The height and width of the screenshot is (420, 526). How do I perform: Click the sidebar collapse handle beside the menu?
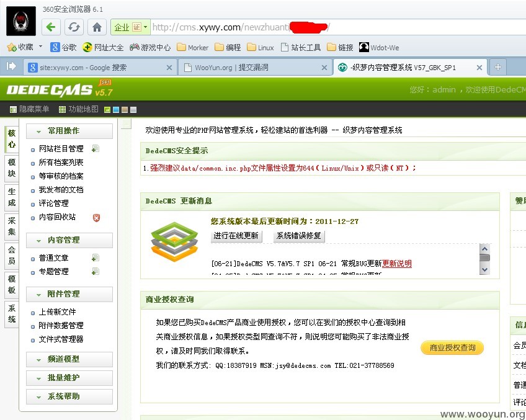[x=126, y=124]
